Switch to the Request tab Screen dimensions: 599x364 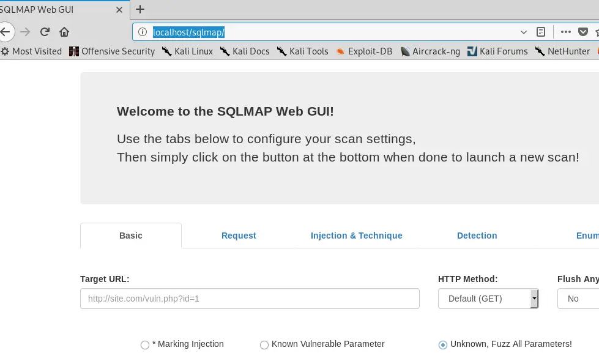tap(239, 236)
